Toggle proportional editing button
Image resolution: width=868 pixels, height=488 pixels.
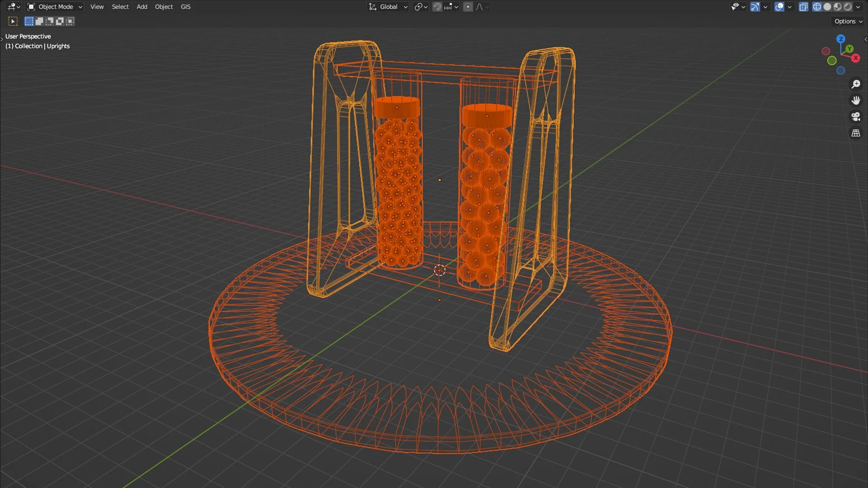coord(468,7)
